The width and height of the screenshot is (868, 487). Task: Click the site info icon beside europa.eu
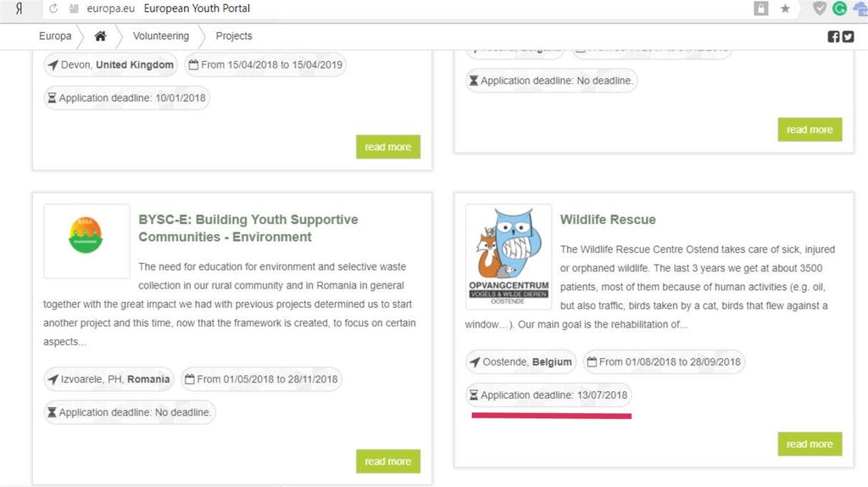(74, 8)
